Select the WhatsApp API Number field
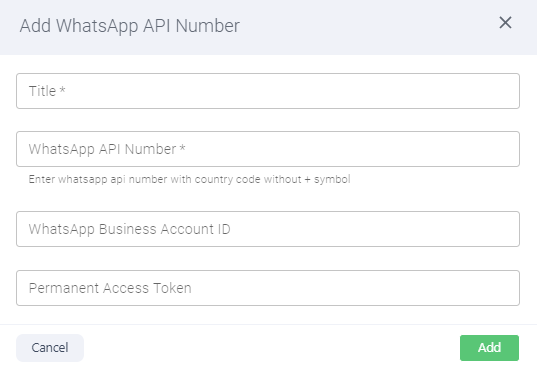This screenshot has height=369, width=537. pyautogui.click(x=268, y=149)
